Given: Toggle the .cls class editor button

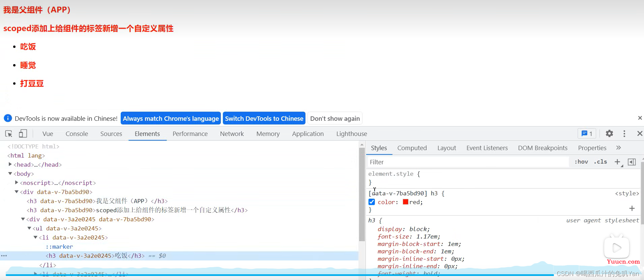Looking at the screenshot, I should click(601, 162).
